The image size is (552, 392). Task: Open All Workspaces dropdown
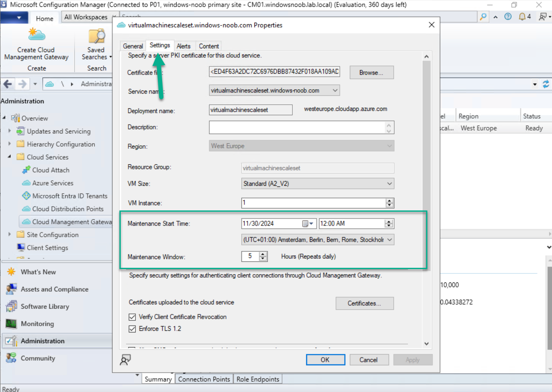tap(88, 17)
